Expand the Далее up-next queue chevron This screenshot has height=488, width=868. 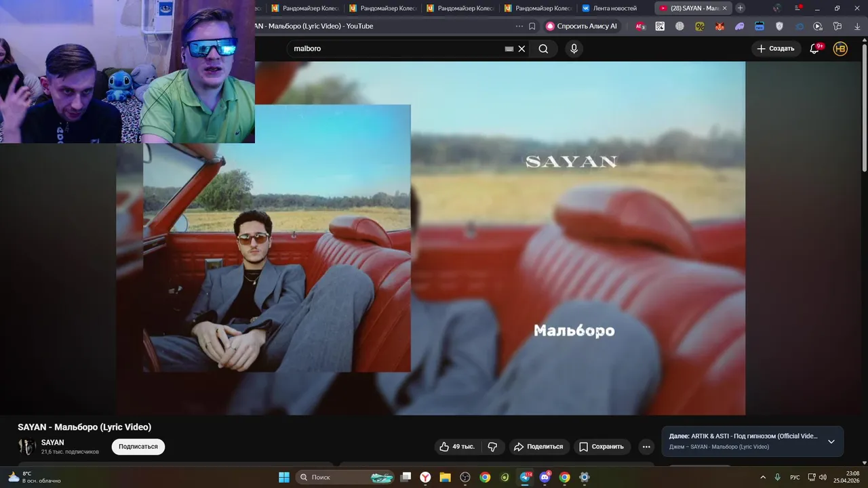(831, 441)
